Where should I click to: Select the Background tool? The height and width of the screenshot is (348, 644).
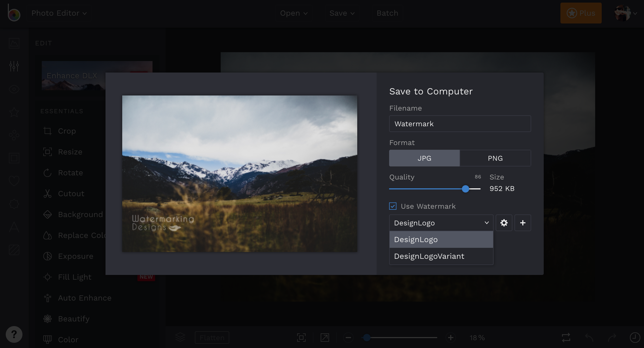point(73,214)
